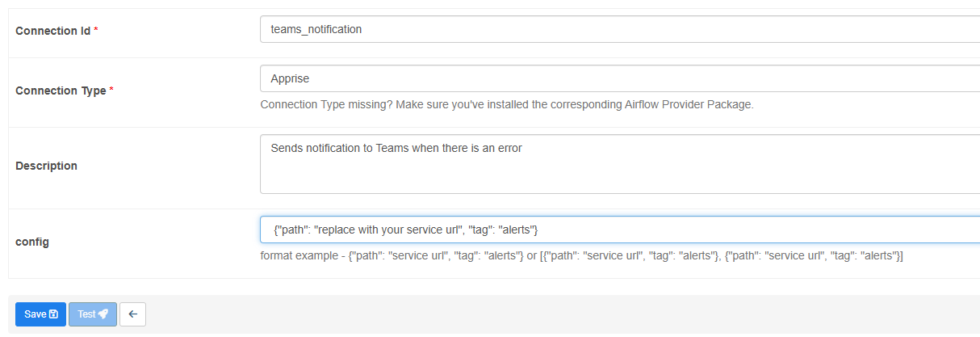Click the config label

32,242
